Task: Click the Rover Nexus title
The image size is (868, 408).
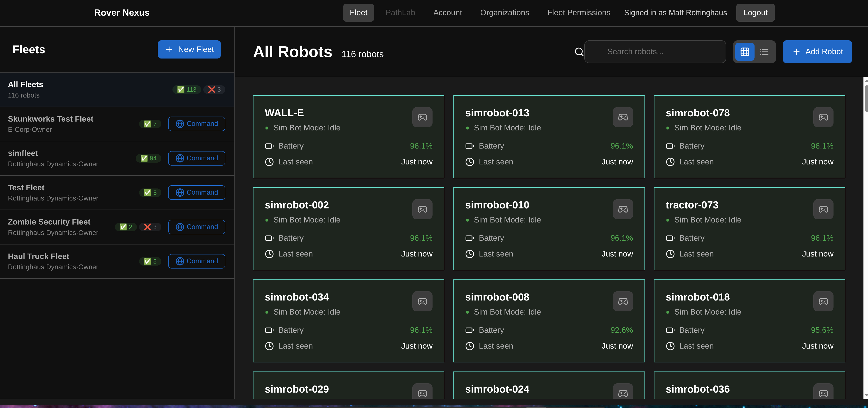Action: coord(122,13)
